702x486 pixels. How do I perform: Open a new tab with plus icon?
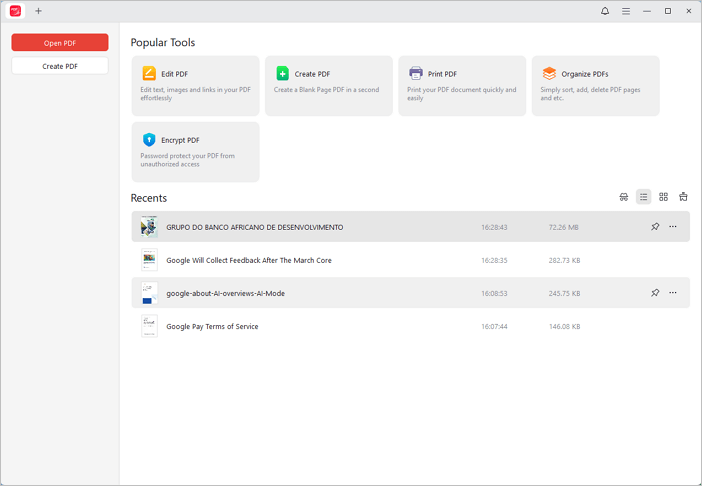(x=39, y=11)
